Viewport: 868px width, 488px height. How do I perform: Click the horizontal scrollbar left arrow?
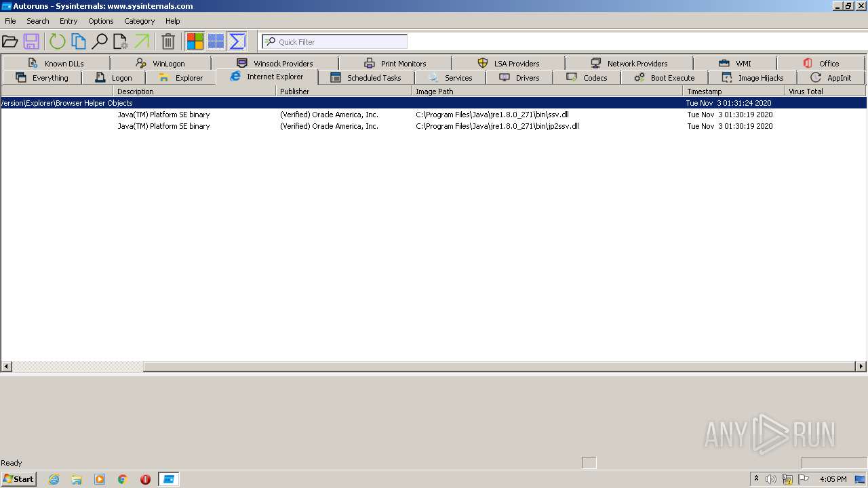[x=7, y=367]
